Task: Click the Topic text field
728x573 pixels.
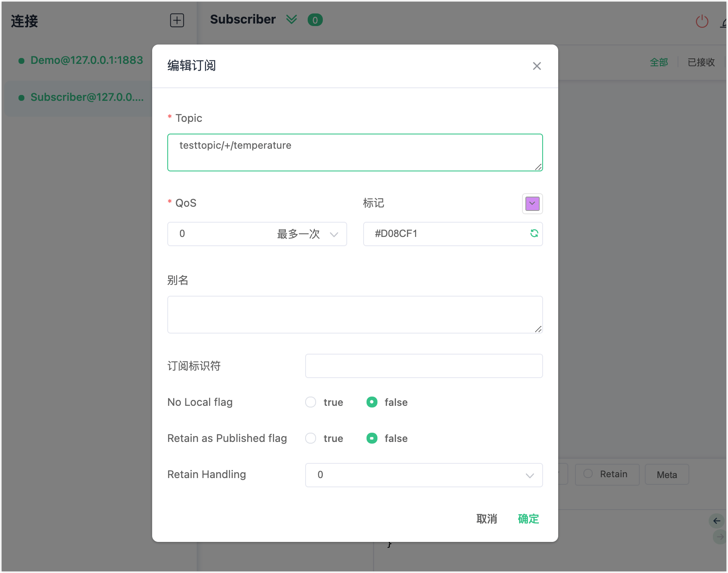Action: tap(355, 152)
